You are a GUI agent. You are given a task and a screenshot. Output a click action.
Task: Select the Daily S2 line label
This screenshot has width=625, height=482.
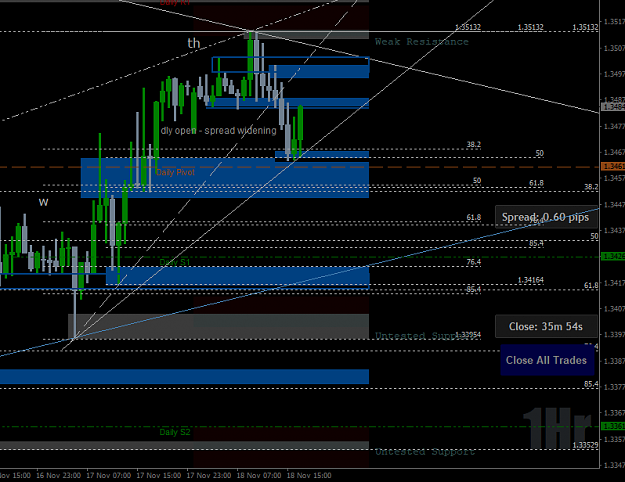click(x=175, y=432)
